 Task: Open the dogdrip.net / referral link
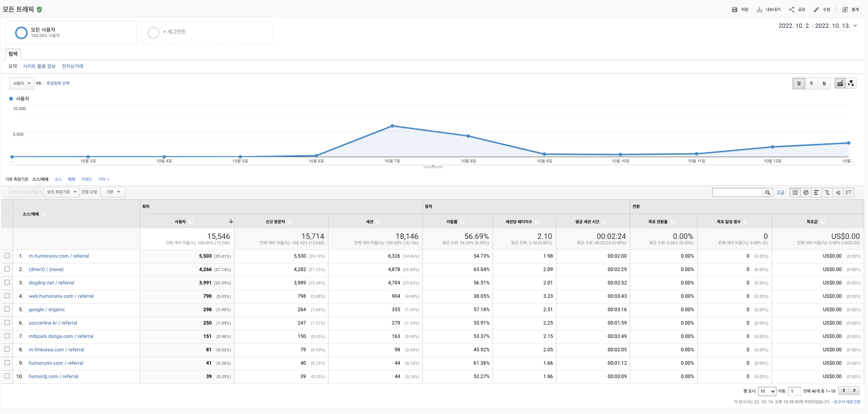pyautogui.click(x=52, y=283)
